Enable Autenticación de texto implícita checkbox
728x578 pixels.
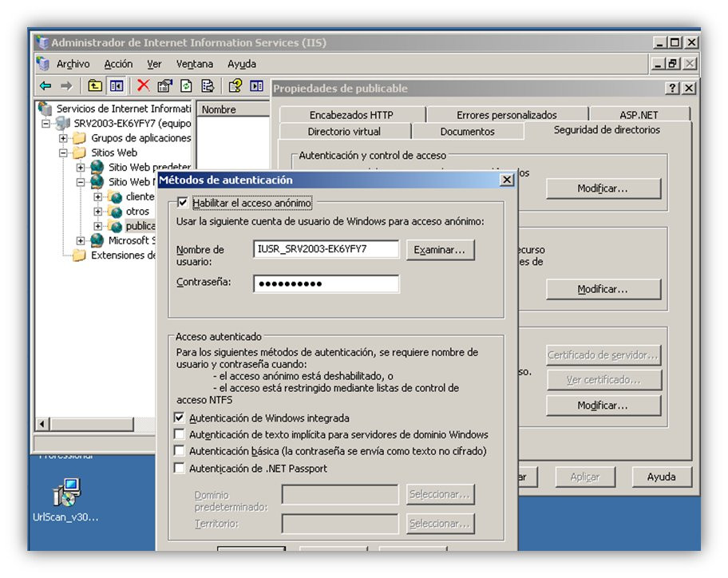(180, 434)
